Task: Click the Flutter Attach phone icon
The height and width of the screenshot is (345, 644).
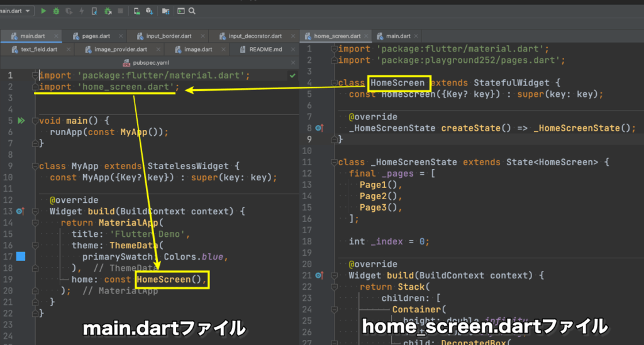Action: point(94,11)
